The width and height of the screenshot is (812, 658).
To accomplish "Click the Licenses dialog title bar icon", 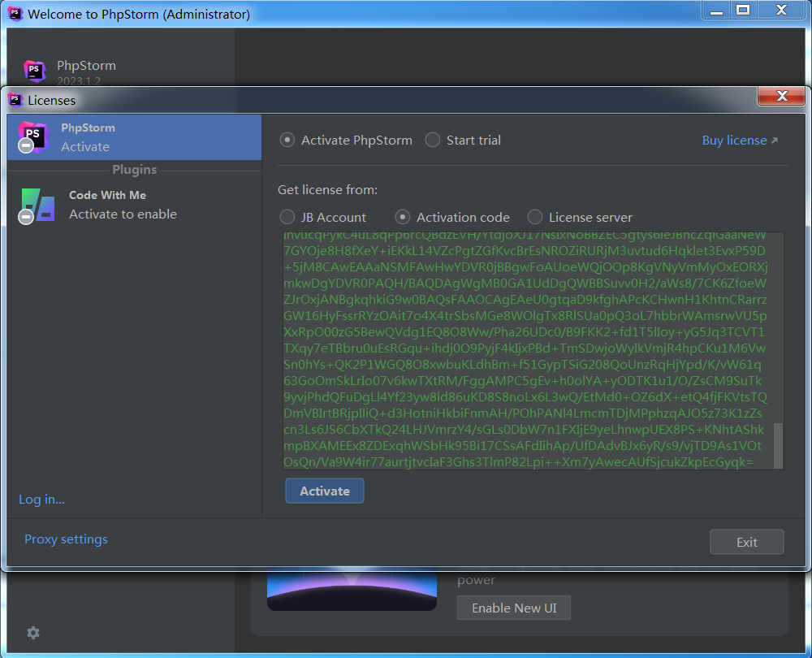I will click(x=15, y=99).
